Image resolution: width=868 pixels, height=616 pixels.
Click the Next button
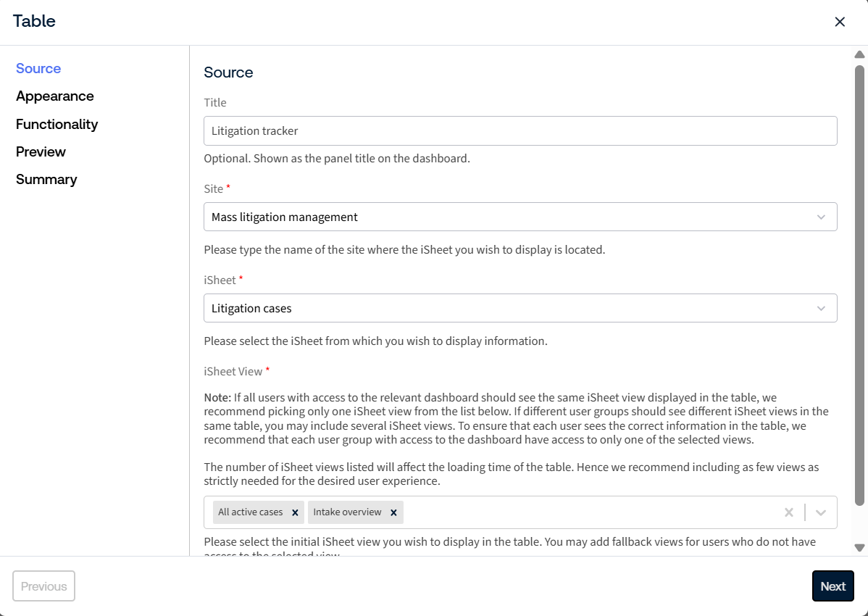coord(832,586)
